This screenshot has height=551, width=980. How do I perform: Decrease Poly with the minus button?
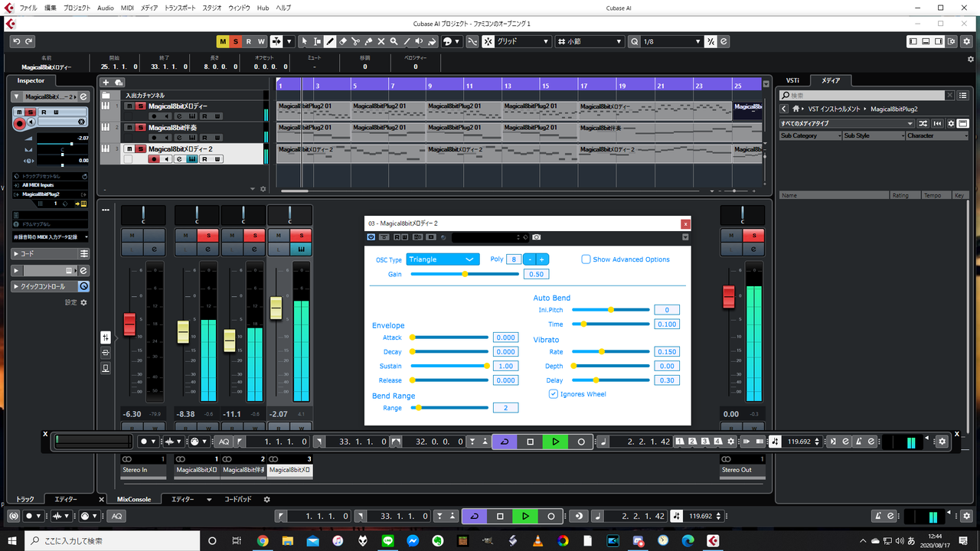coord(528,259)
